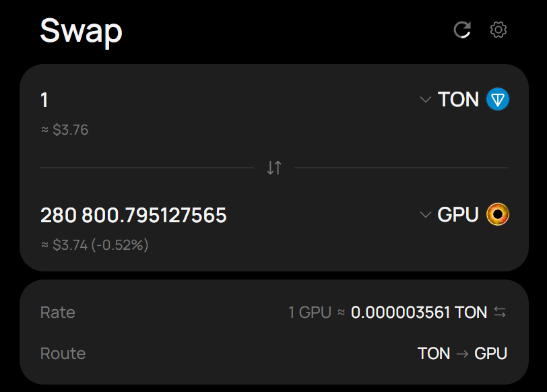Expand the GPU token dropdown chevron
This screenshot has height=392, width=547.
click(426, 214)
